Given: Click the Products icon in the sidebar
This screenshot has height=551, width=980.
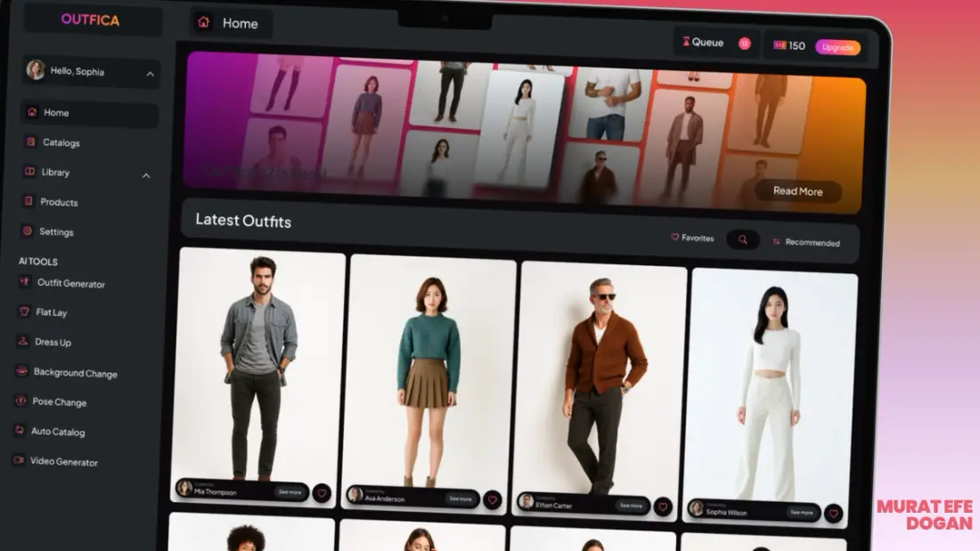Looking at the screenshot, I should pos(29,201).
